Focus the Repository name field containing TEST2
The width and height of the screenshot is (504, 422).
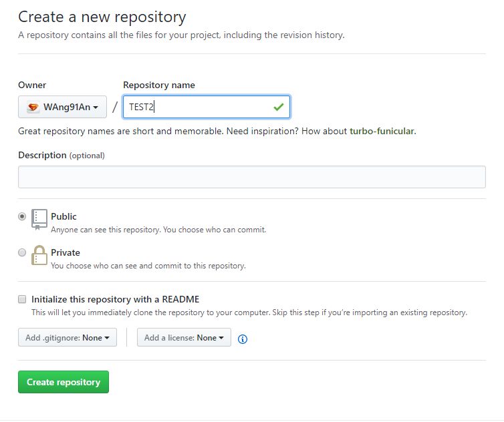[x=207, y=107]
